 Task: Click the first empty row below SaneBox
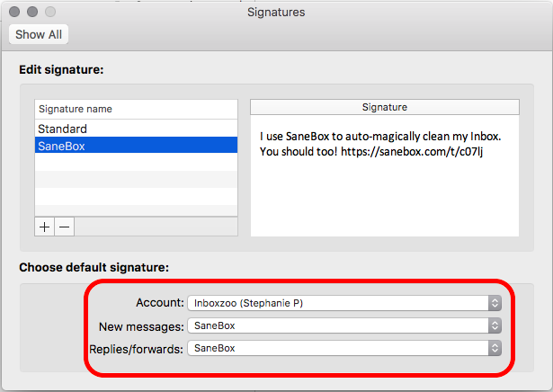(135, 163)
